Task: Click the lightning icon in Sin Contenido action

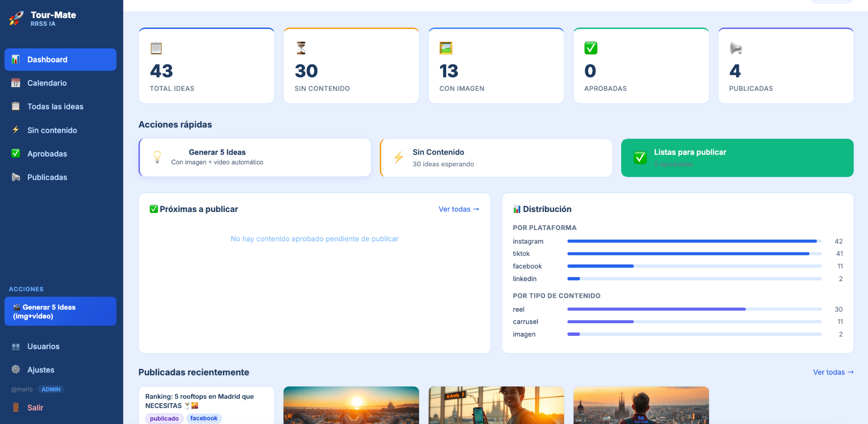Action: pyautogui.click(x=399, y=157)
